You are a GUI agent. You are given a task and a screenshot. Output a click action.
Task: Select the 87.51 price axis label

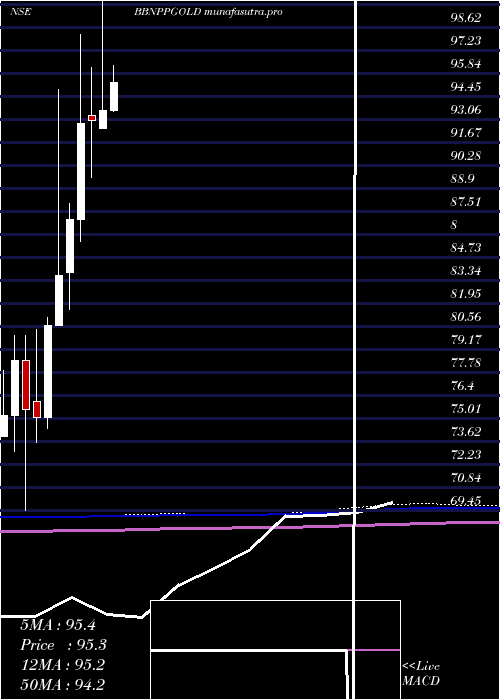[466, 202]
